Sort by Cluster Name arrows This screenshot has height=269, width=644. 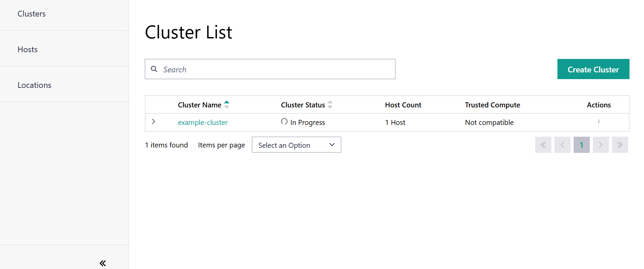(227, 105)
